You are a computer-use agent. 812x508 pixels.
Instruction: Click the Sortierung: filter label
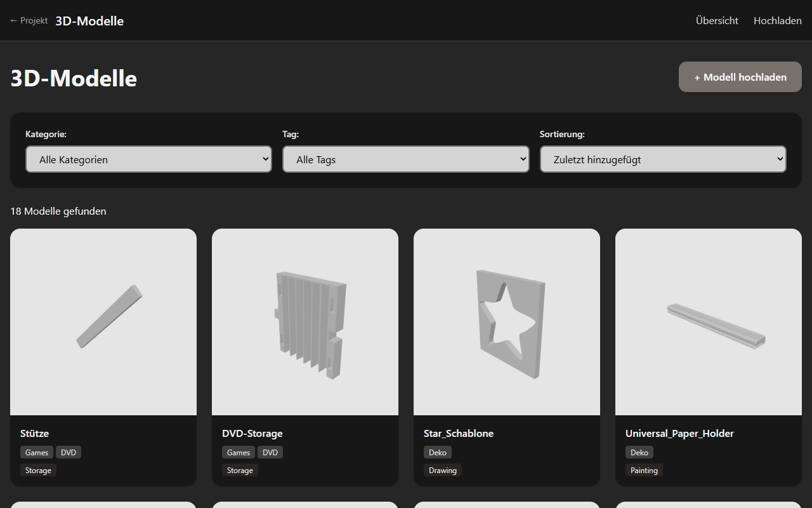pos(562,134)
